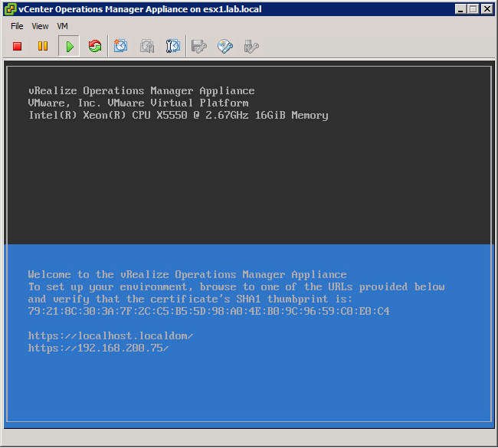Take a snapshot of this virtual machine
This screenshot has height=448, width=498.
click(121, 47)
